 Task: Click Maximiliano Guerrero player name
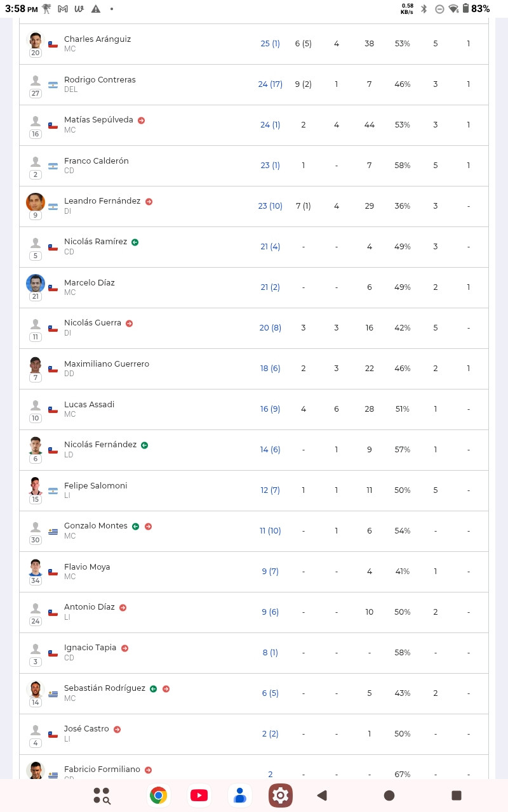(107, 363)
